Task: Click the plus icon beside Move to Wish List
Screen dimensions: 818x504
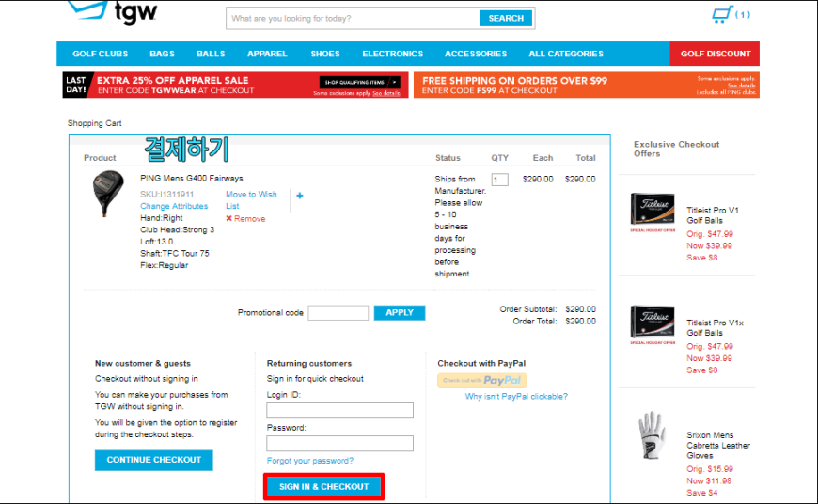Action: coord(299,196)
